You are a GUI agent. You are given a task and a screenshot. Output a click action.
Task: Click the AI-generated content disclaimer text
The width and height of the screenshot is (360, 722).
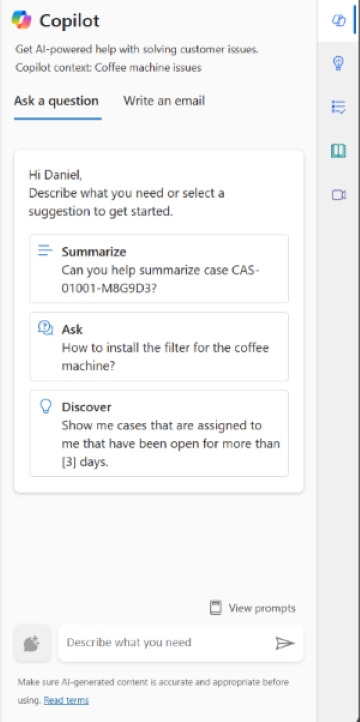[x=153, y=691]
